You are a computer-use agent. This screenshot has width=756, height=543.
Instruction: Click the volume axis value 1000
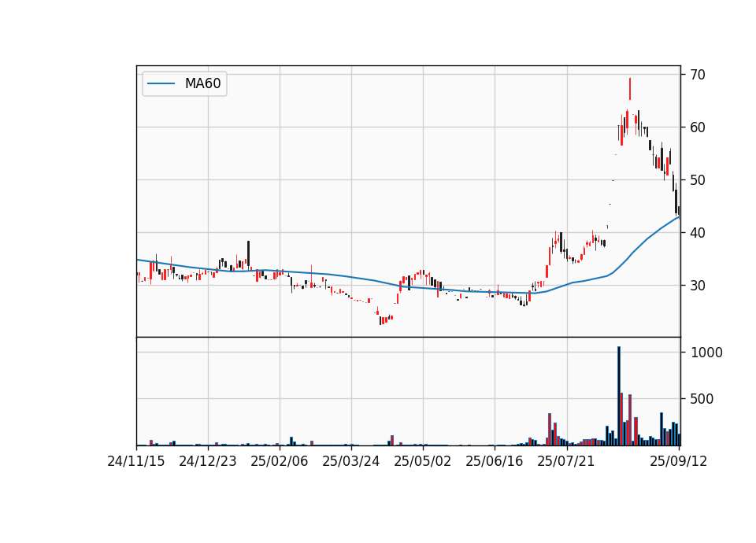(707, 353)
